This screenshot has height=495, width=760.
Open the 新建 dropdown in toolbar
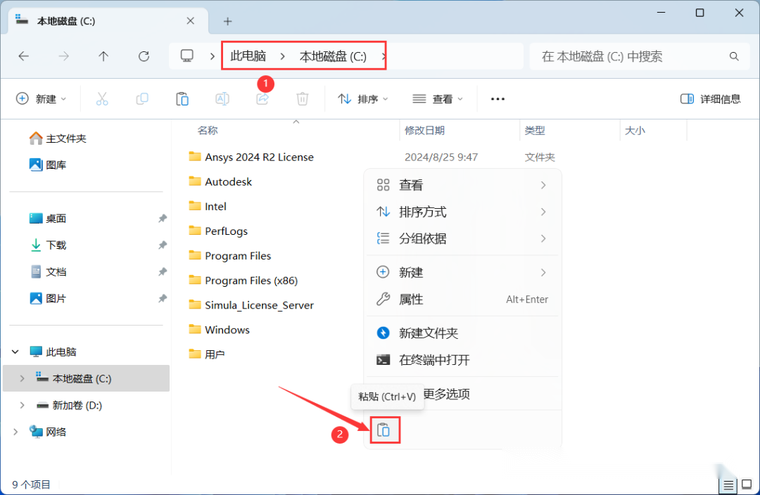pos(42,99)
